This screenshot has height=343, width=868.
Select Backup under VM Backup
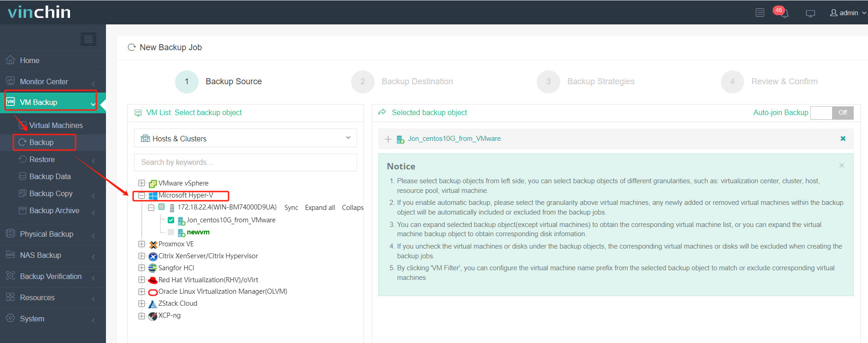[41, 142]
